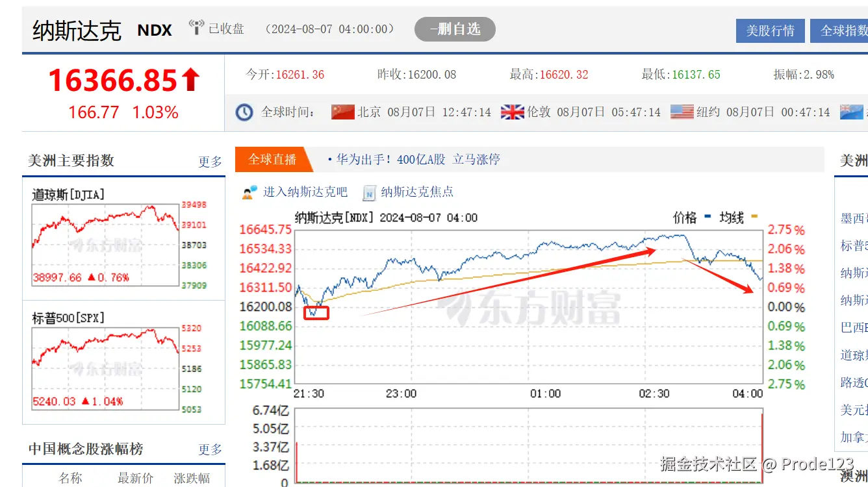The height and width of the screenshot is (487, 868).
Task: Click the 纳斯达克焦点 news icon
Action: point(369,192)
